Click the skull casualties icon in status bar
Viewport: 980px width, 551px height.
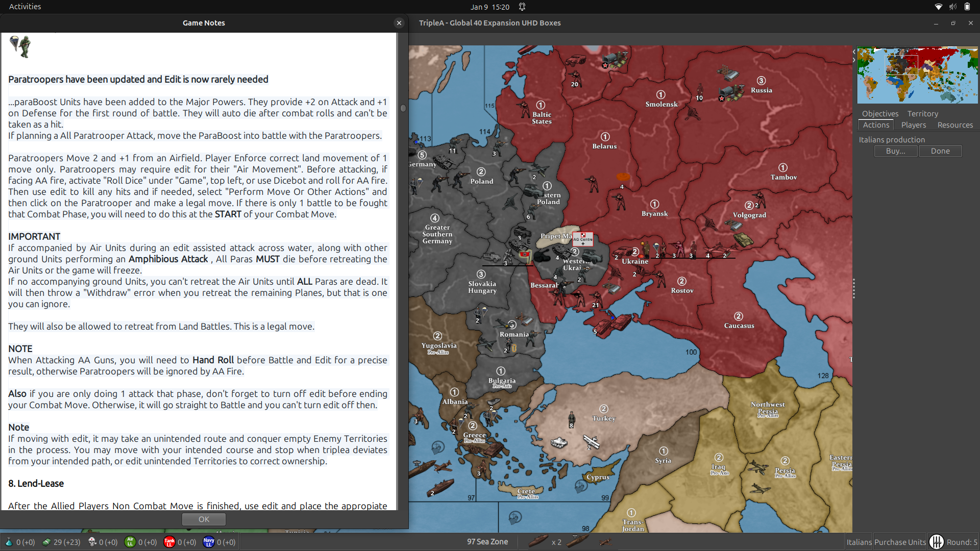[92, 542]
